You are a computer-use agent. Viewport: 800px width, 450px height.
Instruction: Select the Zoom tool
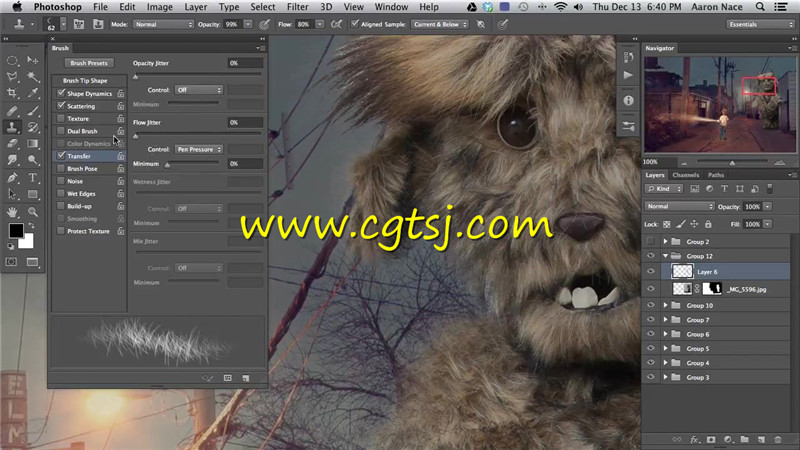coord(33,211)
